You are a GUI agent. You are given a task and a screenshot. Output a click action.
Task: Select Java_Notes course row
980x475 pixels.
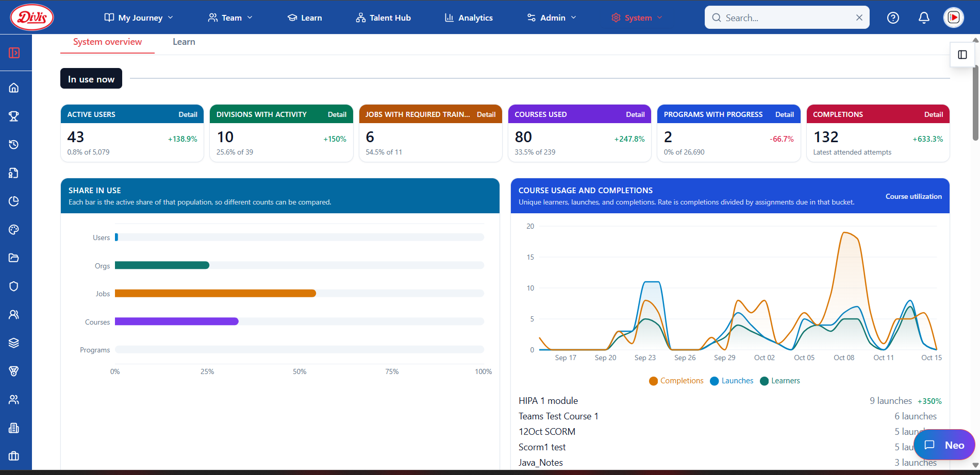(730, 463)
